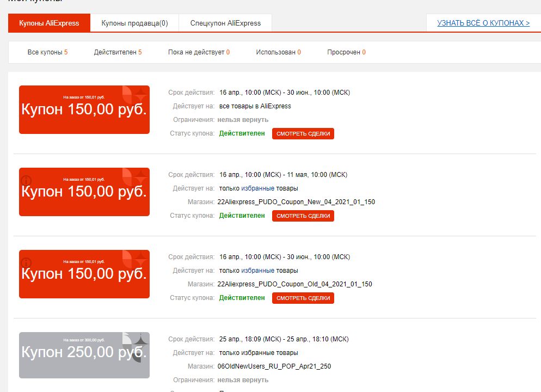Open избранные link in Coupon_Old store coupon
This screenshot has width=541, height=392.
(258, 271)
